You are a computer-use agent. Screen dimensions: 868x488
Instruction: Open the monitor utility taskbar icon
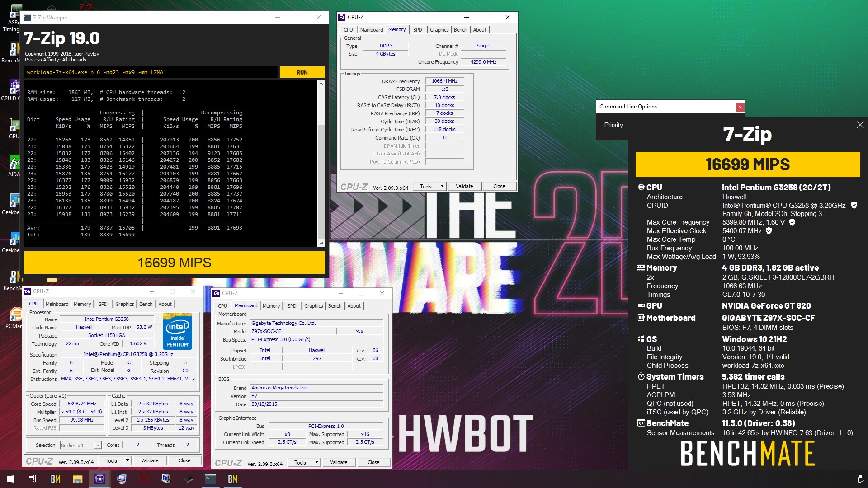pyautogui.click(x=122, y=479)
